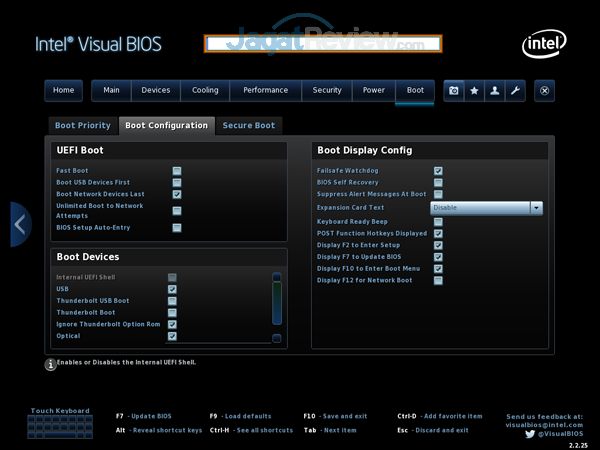This screenshot has height=450, width=600.
Task: Click the exit X icon button
Action: click(x=545, y=90)
